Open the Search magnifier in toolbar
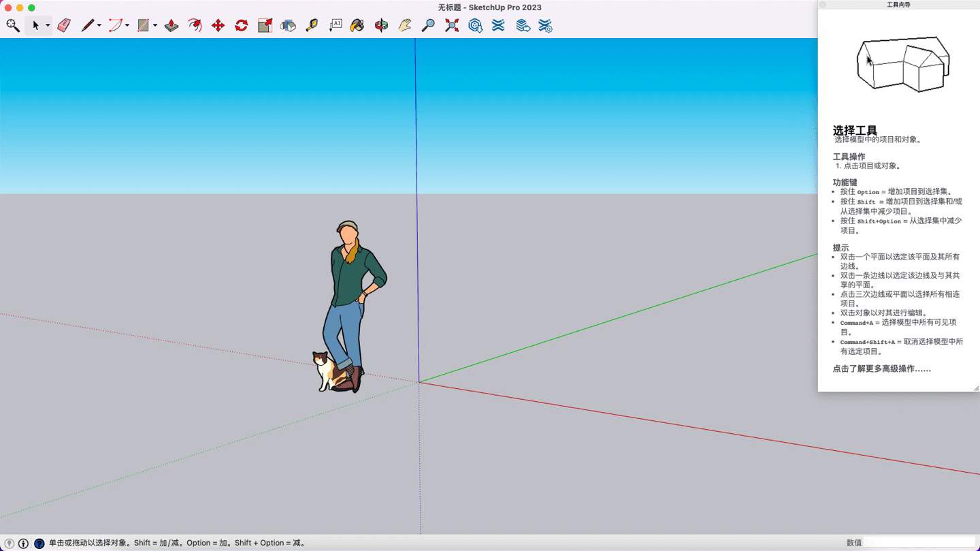 click(12, 26)
